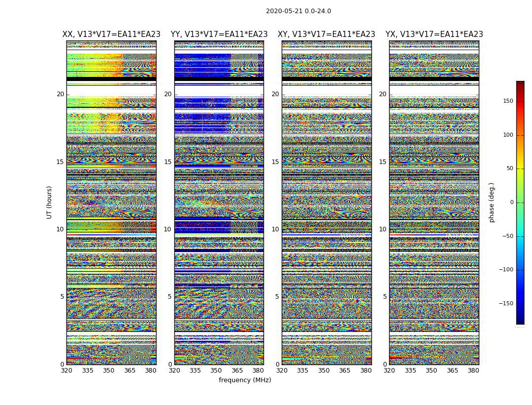
Task: Click the "320" frequency tick under YY plot
Action: click(174, 371)
